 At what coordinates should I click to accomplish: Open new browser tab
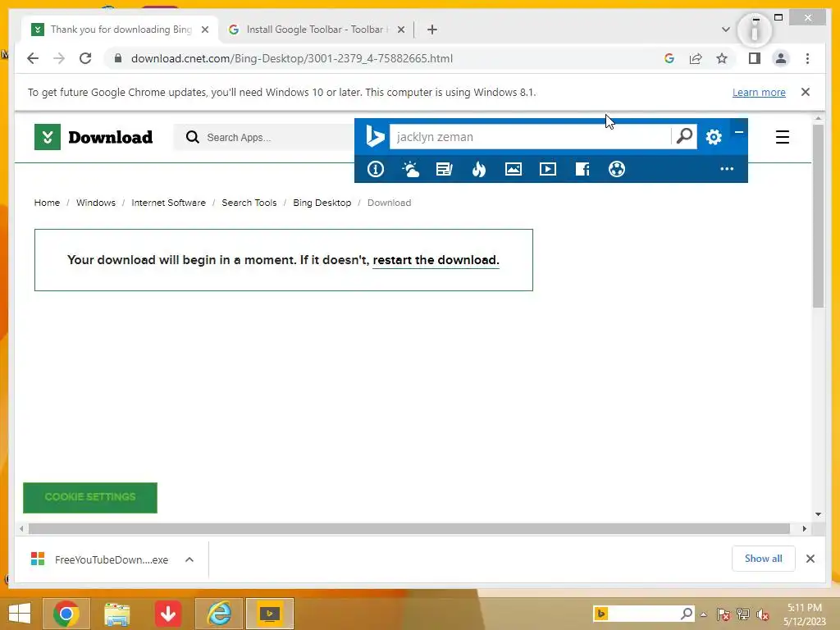tap(431, 30)
